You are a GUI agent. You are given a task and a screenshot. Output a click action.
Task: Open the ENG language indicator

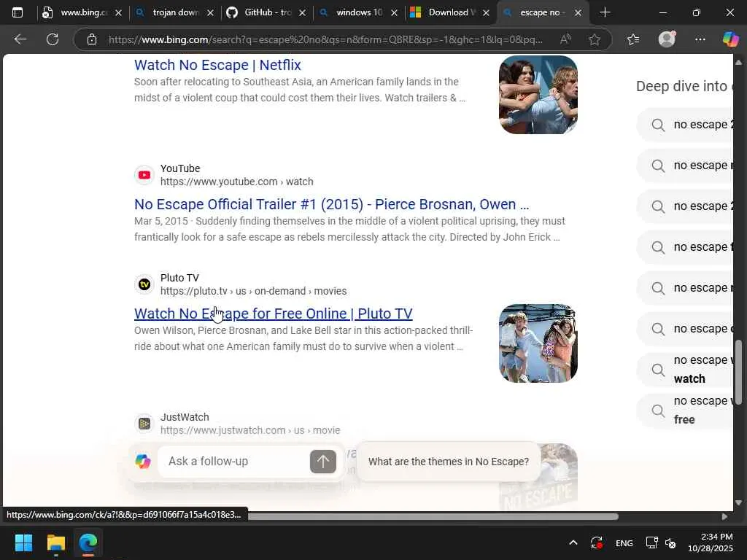[x=624, y=543]
